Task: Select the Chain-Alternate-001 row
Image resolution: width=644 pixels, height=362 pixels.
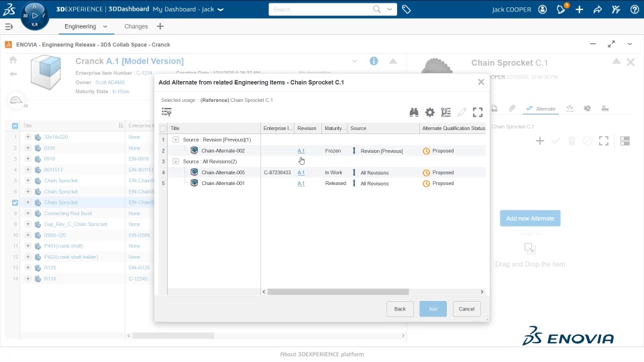Action: [323, 184]
